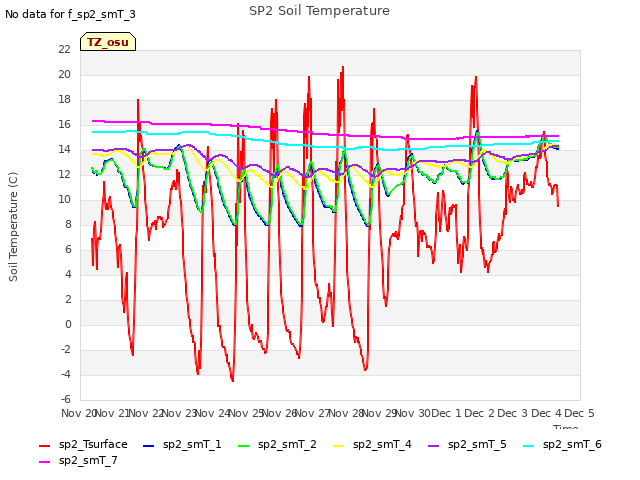640x480 pixels.
Task: Click the -6 y-axis tick label
Action: pos(66,399)
